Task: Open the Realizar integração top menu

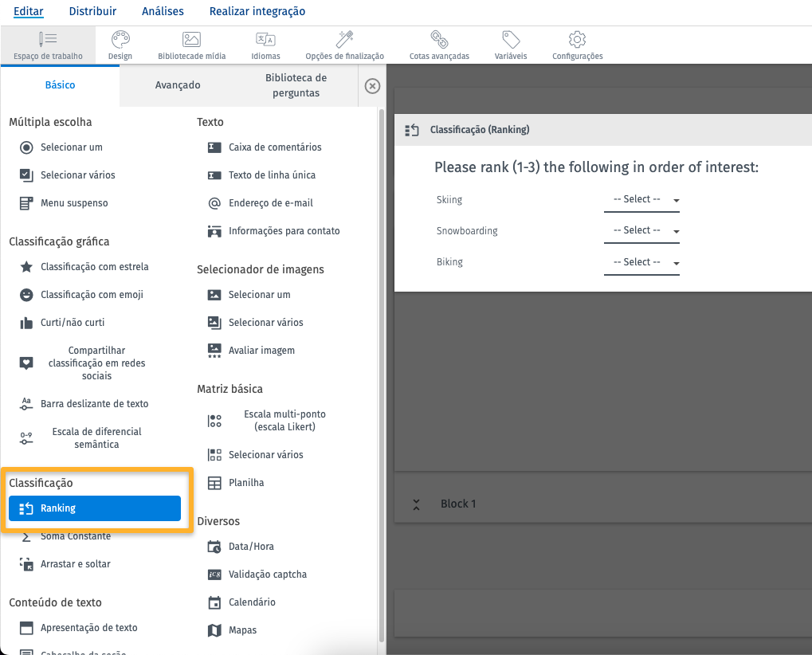Action: click(x=257, y=11)
